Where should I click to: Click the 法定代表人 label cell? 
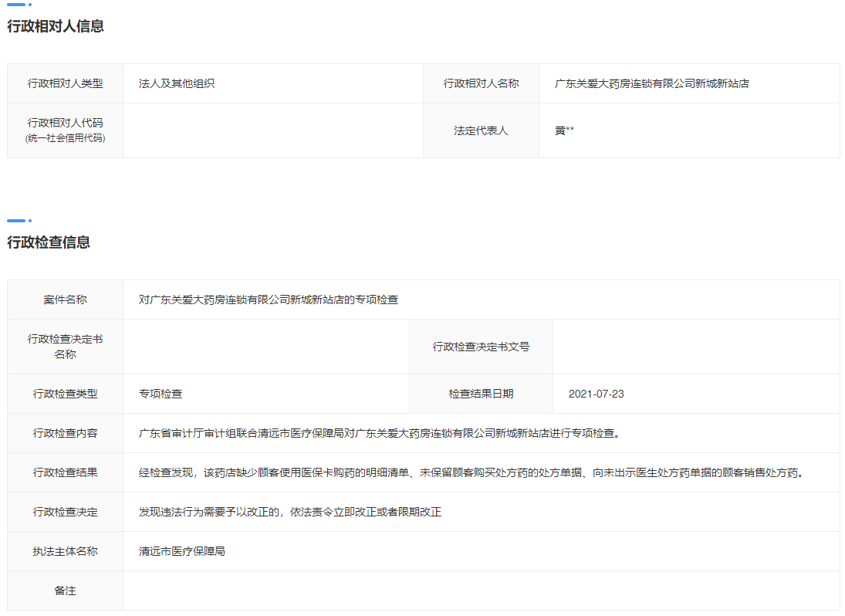pyautogui.click(x=482, y=130)
